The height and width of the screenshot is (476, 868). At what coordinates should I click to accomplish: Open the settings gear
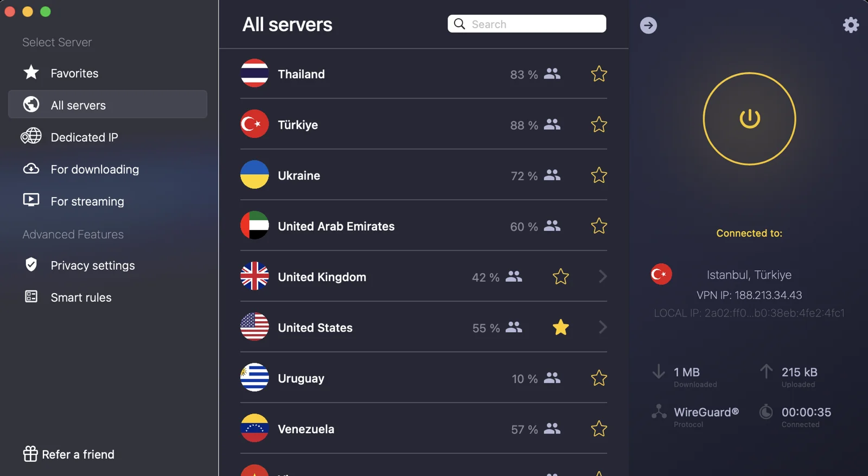[x=851, y=24]
